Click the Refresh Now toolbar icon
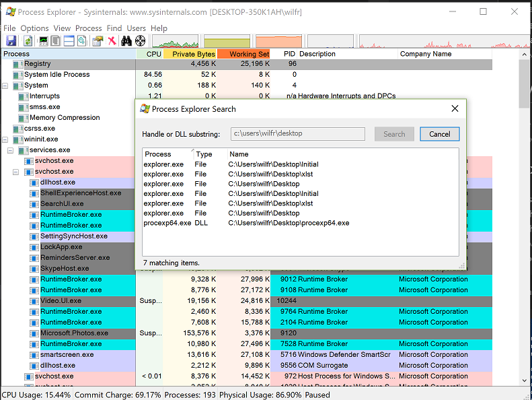The height and width of the screenshot is (400, 532). pyautogui.click(x=28, y=41)
